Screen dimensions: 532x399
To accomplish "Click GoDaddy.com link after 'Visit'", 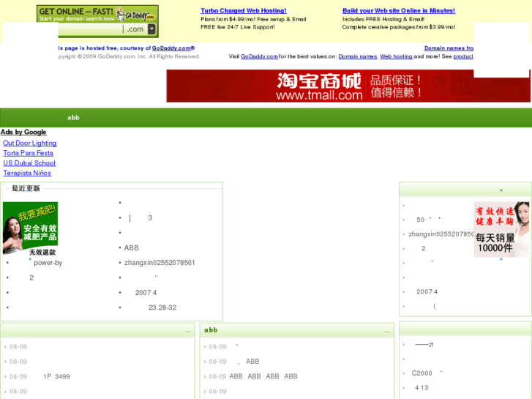I will pyautogui.click(x=259, y=56).
